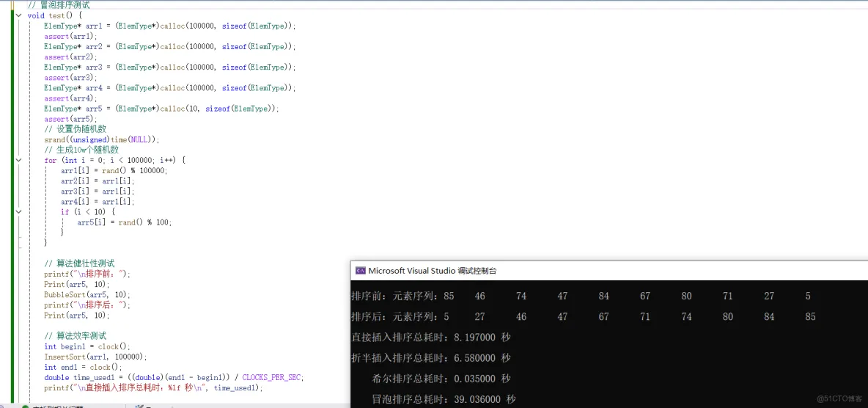Click console line 希尔排序总耗时: 0.035000 秒
This screenshot has height=408, width=868.
[x=442, y=379]
